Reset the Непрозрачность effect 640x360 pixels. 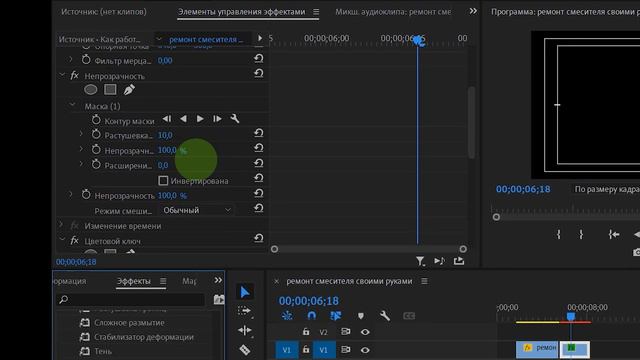(258, 73)
